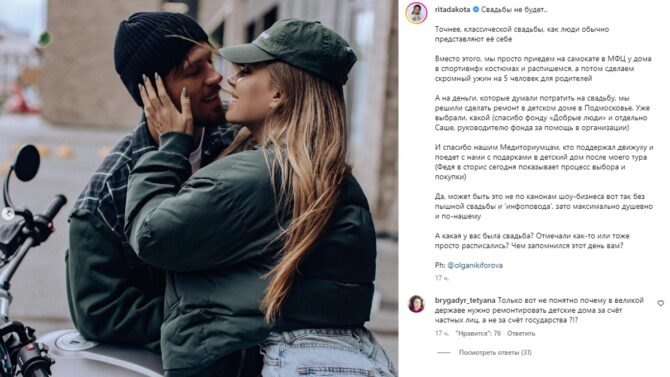The width and height of the screenshot is (670, 377).
Task: Open brygadyr_tetyana's avatar
Action: point(416,304)
